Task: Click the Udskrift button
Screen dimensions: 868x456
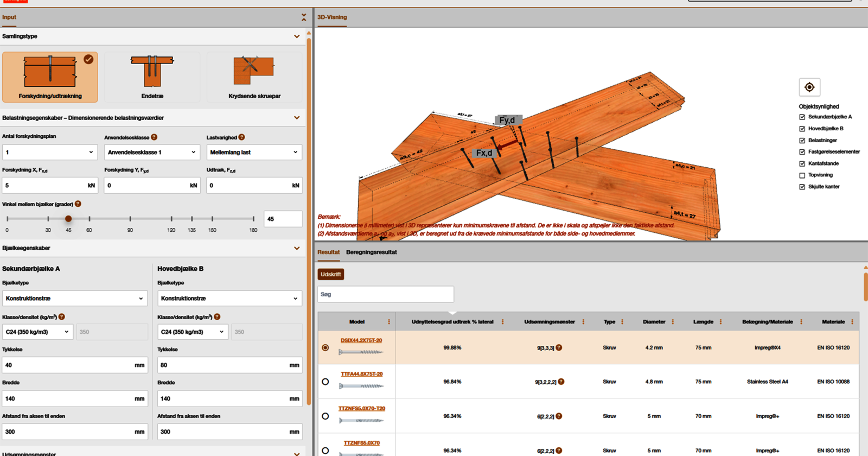Action: point(331,274)
